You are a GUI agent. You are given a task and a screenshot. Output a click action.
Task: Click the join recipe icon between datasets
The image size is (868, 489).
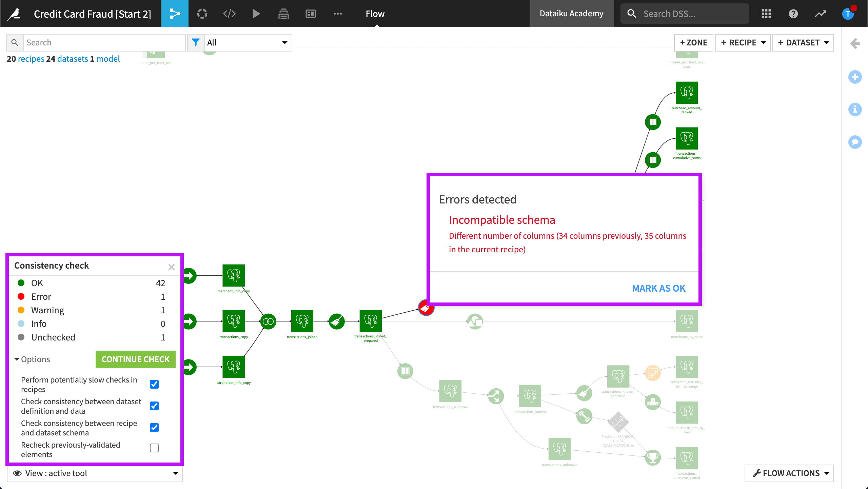pyautogui.click(x=268, y=321)
